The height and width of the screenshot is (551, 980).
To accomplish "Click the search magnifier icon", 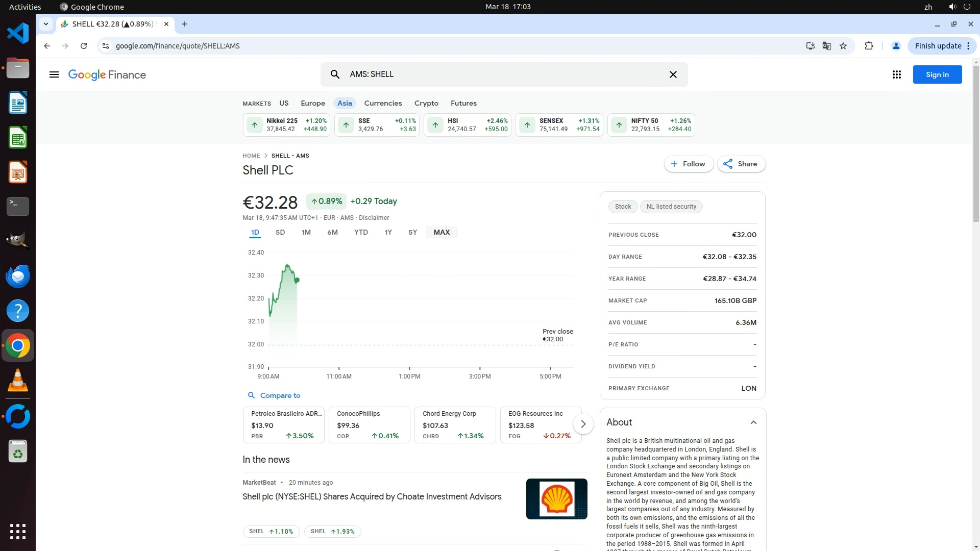I will [335, 74].
